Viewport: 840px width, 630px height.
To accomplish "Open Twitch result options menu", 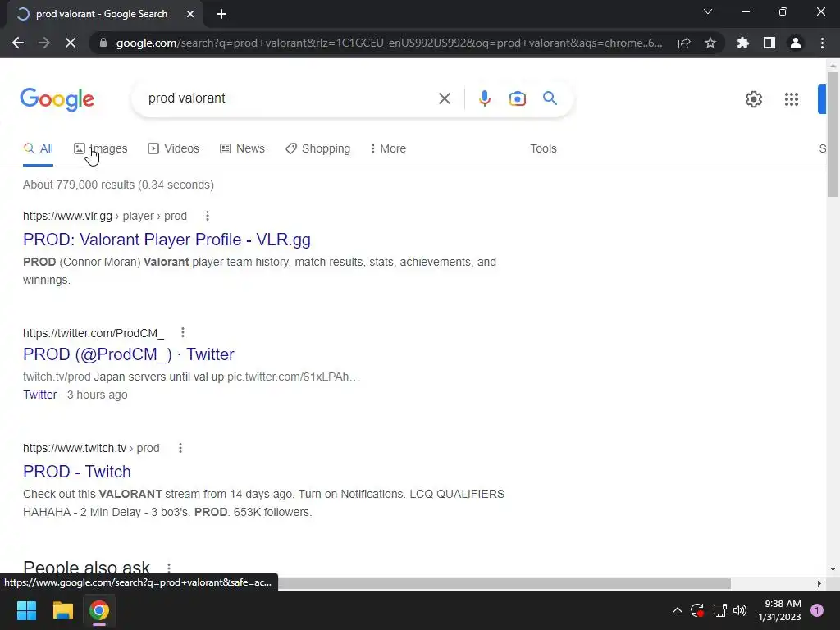I will [x=180, y=448].
